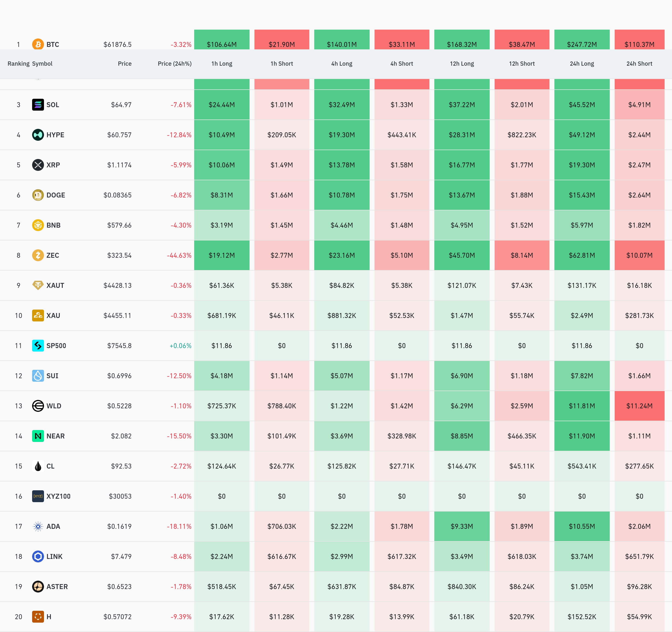Click the 4h Short column header
672x632 pixels.
tap(401, 63)
